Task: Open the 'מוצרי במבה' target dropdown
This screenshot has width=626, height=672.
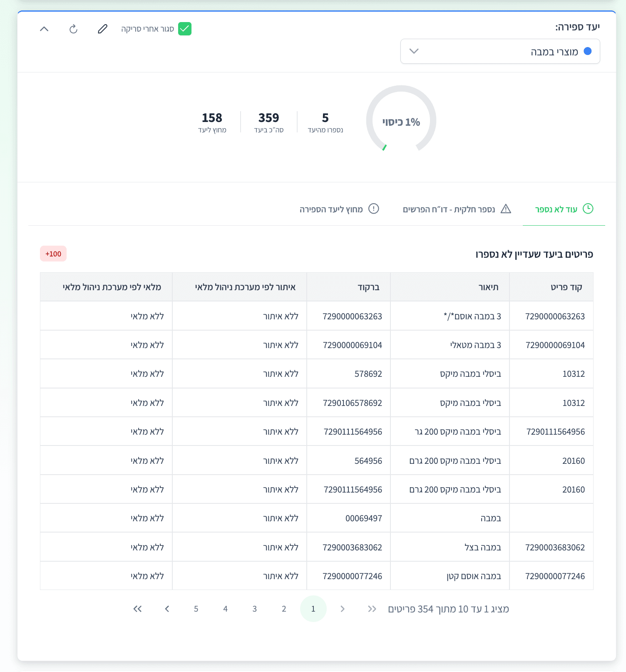Action: [500, 51]
